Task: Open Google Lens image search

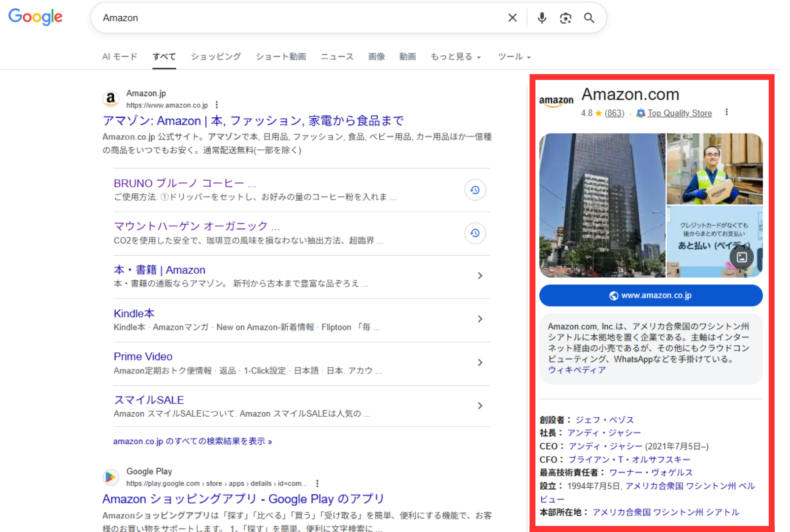Action: coord(565,18)
